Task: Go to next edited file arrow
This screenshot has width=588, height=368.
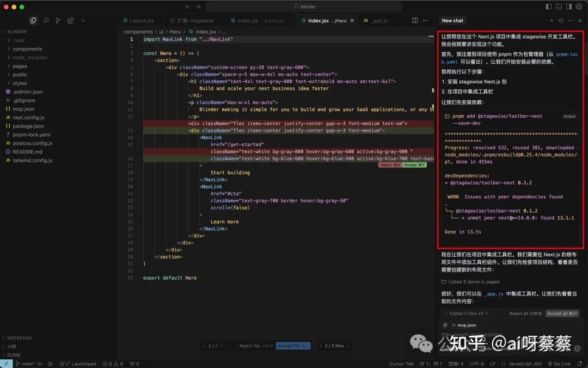Action: pos(347,346)
